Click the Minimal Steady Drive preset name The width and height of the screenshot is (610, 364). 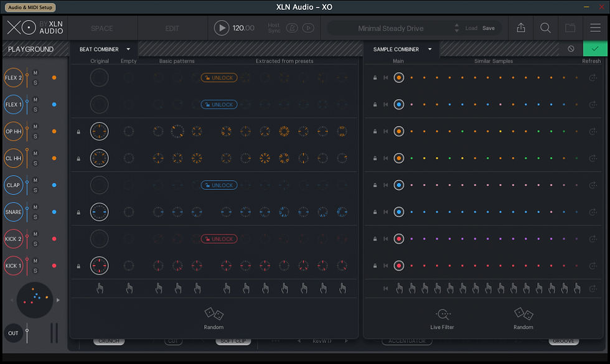391,29
